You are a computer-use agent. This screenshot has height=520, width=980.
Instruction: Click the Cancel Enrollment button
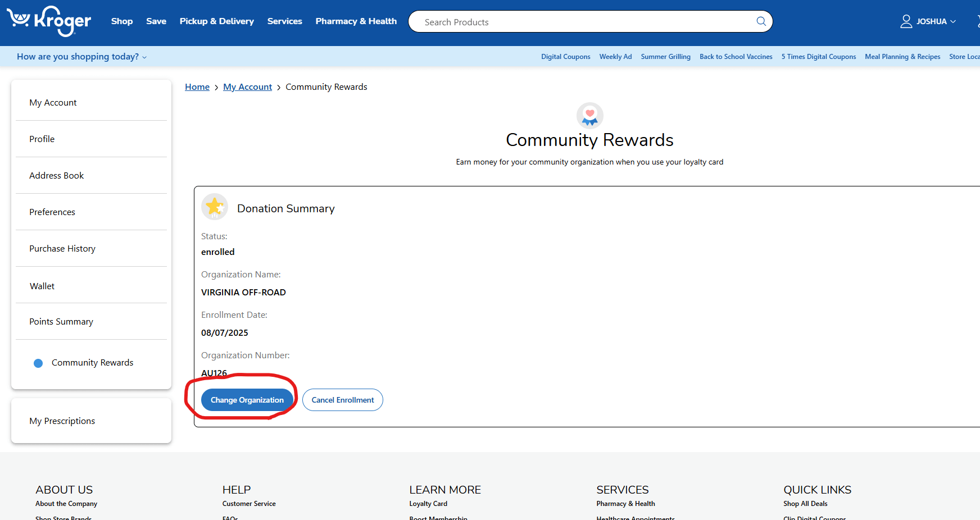click(x=343, y=400)
